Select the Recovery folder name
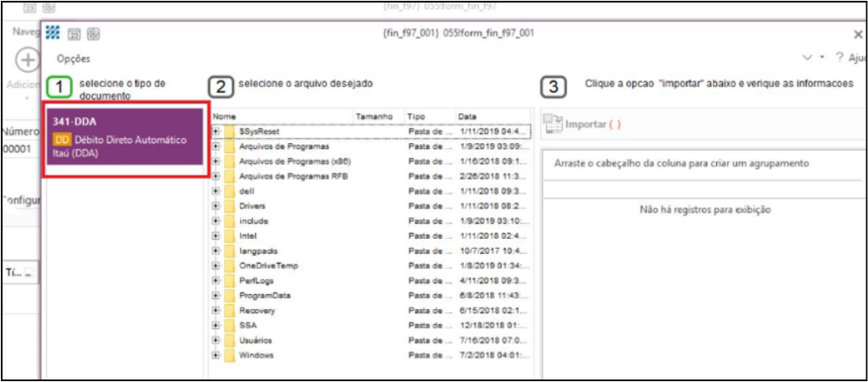This screenshot has width=868, height=382. [257, 310]
